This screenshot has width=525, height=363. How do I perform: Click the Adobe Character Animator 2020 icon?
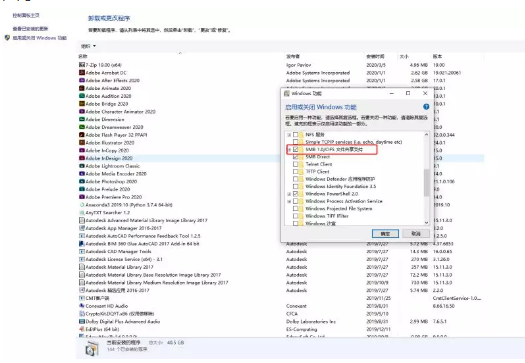coord(82,112)
